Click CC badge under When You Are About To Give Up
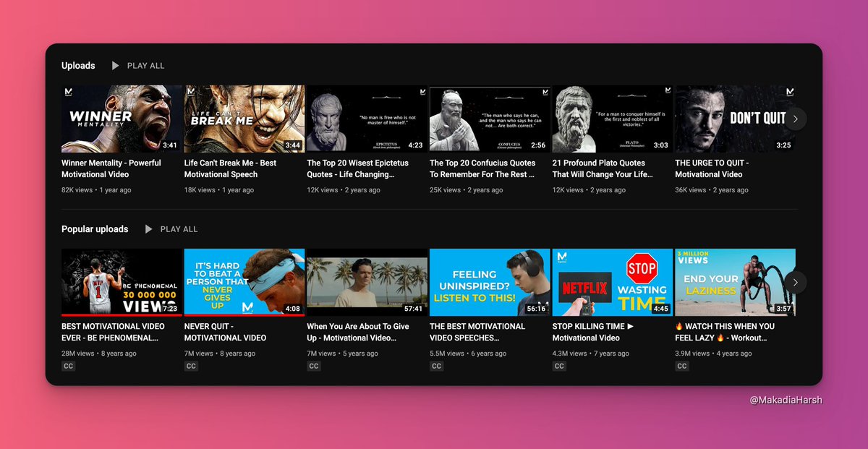The width and height of the screenshot is (868, 449). point(314,366)
